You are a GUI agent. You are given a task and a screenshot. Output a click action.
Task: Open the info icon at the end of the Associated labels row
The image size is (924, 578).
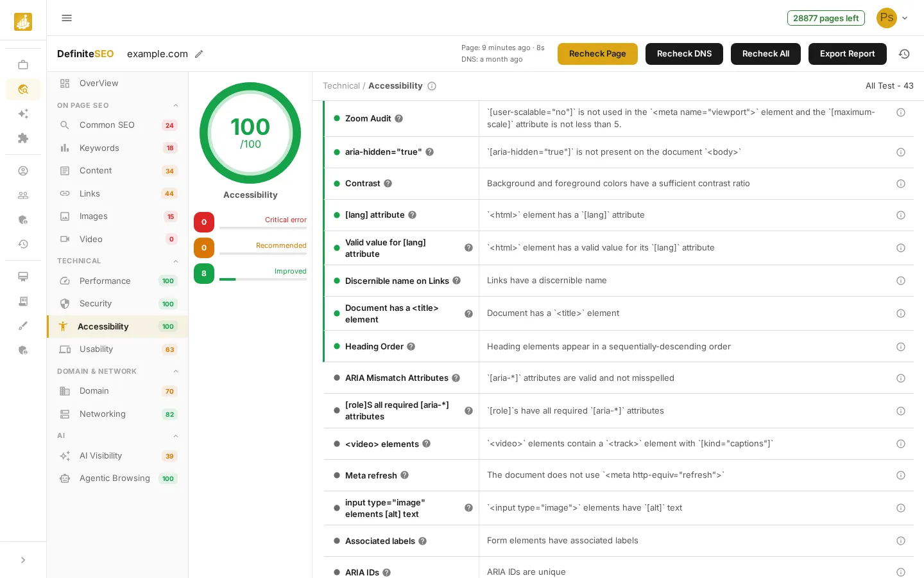pyautogui.click(x=901, y=541)
